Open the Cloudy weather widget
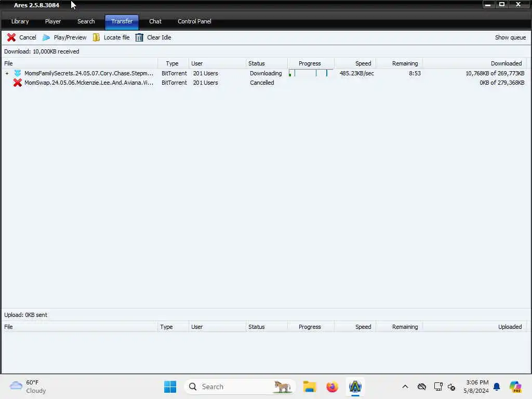Image resolution: width=532 pixels, height=399 pixels. 28,387
